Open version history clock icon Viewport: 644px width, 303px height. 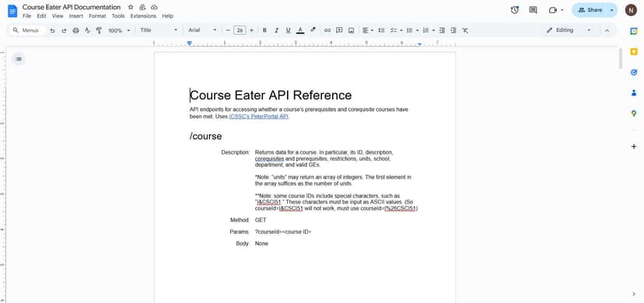515,10
